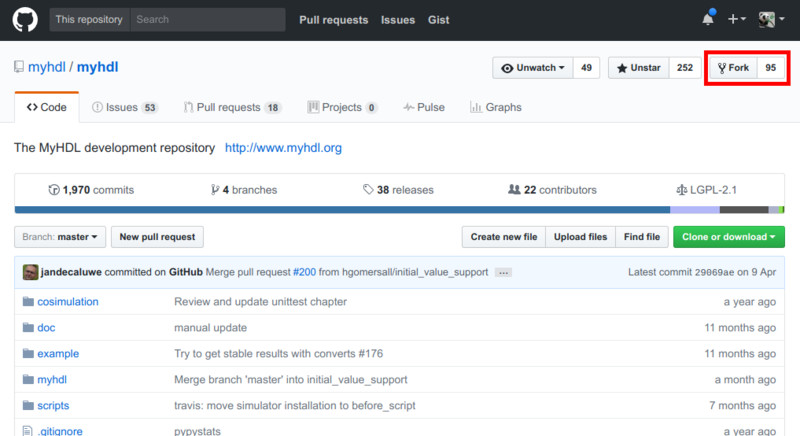Click the repository book icon

click(19, 67)
